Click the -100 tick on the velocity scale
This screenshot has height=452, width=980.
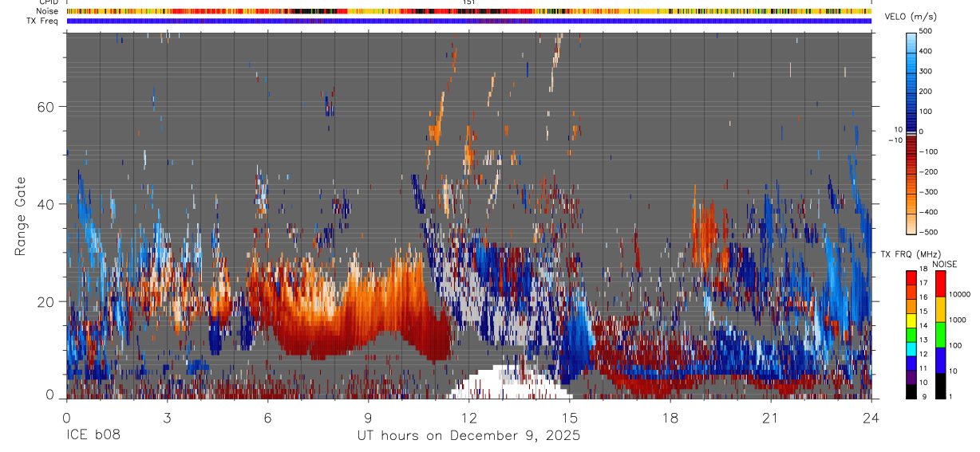click(931, 151)
